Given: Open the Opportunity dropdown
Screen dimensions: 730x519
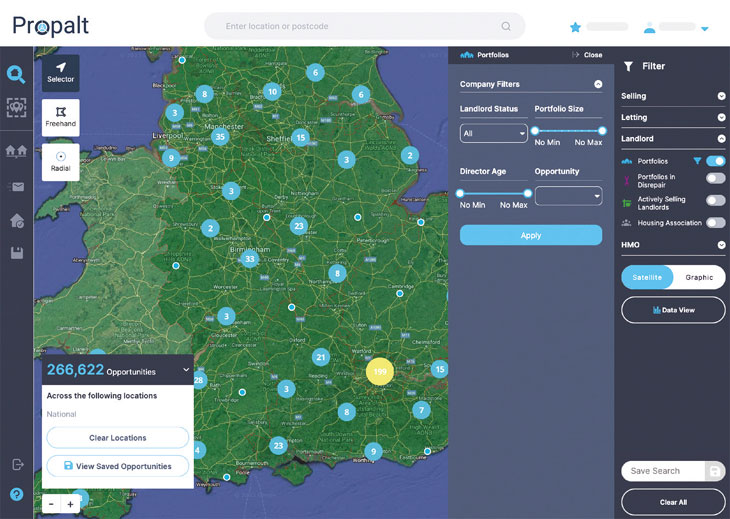Looking at the screenshot, I should pyautogui.click(x=568, y=196).
